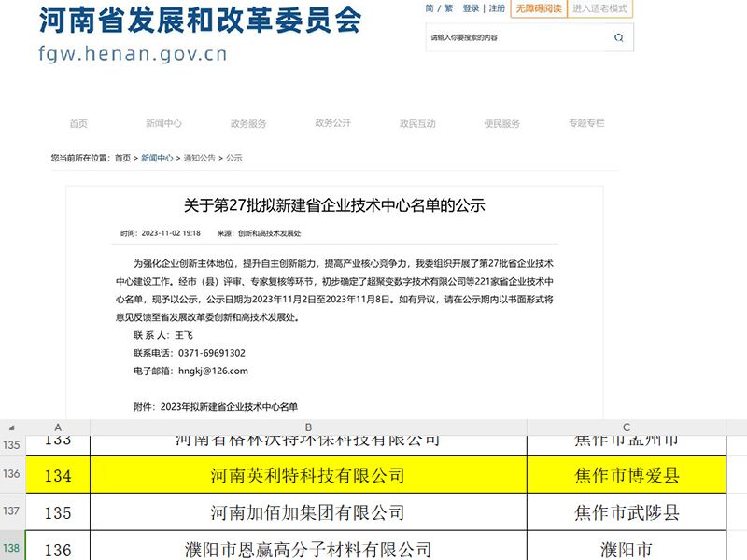
Task: Click the search magnifier icon
Action: click(617, 38)
